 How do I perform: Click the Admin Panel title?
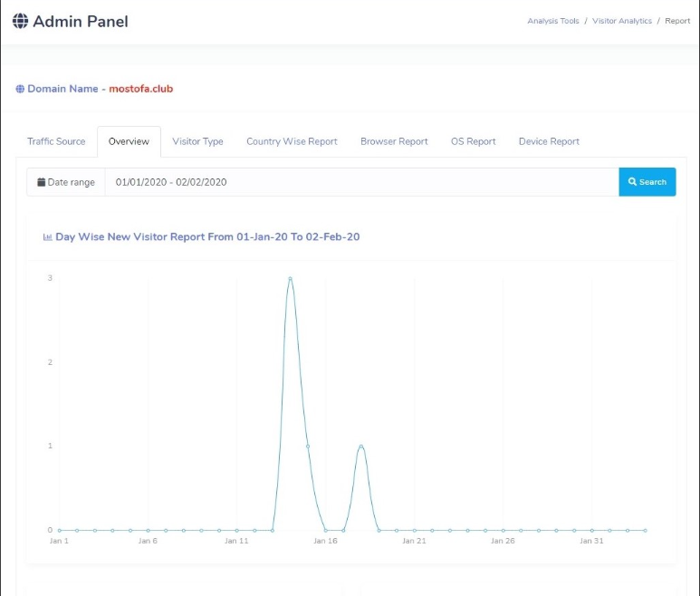[x=80, y=21]
